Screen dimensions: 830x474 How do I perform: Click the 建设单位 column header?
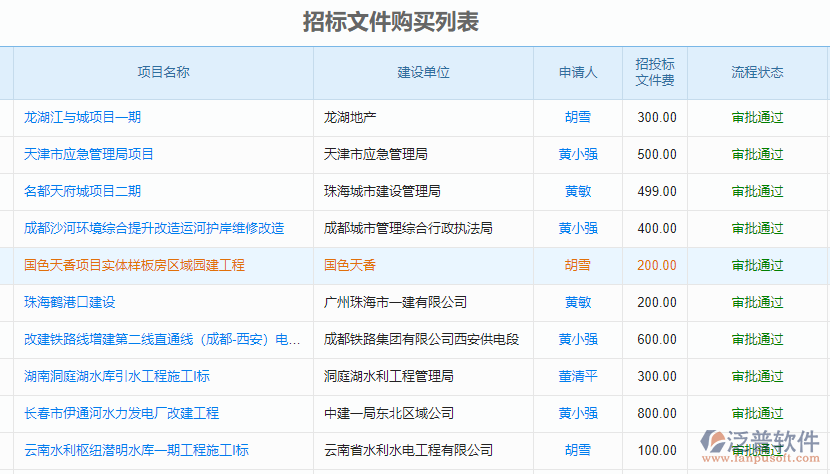(x=423, y=72)
